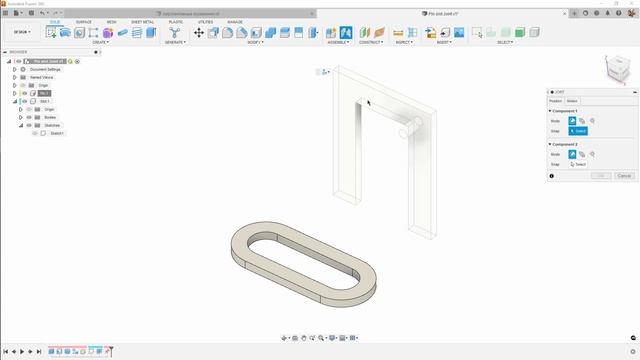Select the Fillet tool
The width and height of the screenshot is (640, 360).
[x=227, y=33]
